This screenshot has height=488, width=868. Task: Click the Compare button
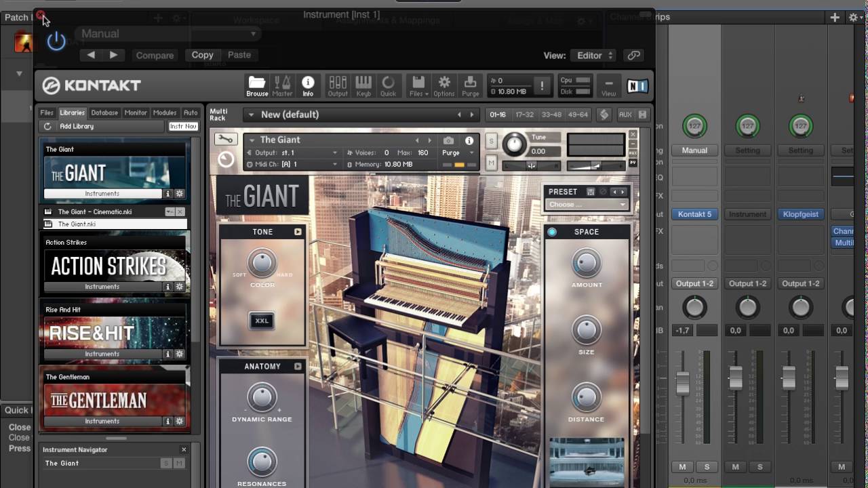(155, 56)
